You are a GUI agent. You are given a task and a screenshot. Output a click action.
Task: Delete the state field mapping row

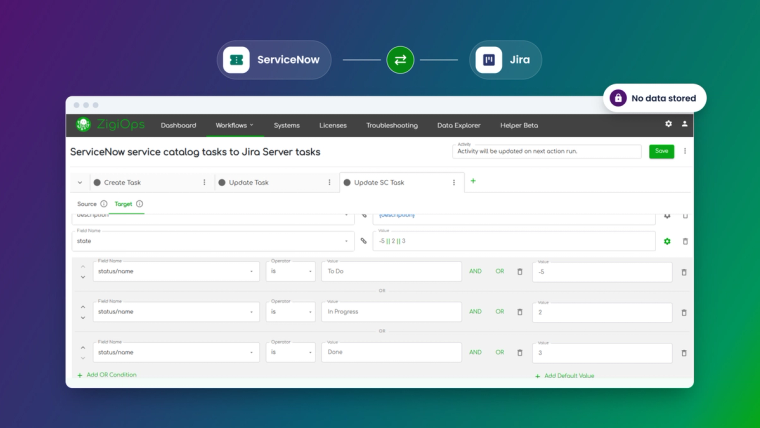(685, 241)
